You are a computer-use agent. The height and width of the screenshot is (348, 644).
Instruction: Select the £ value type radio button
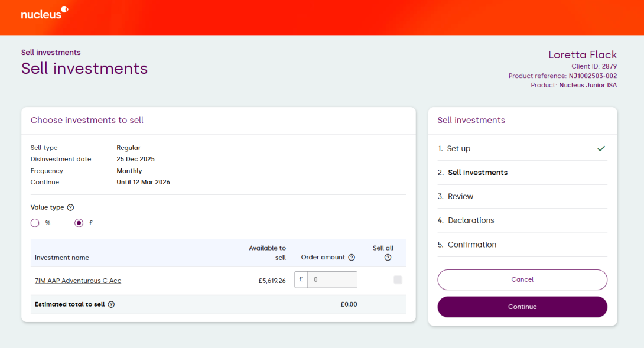(x=79, y=223)
